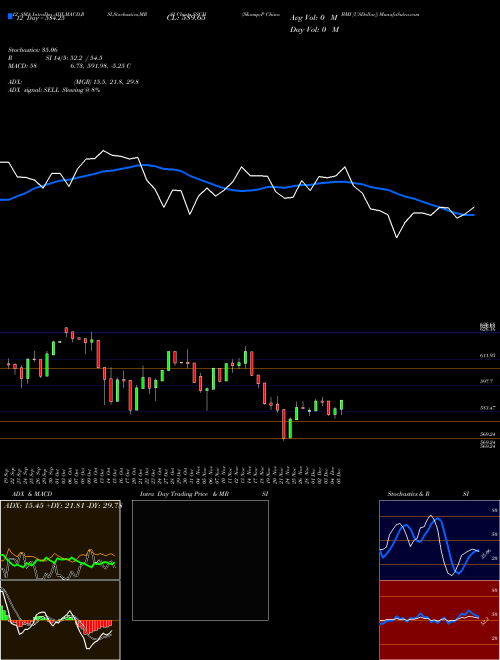Open the red RSI indicator panel
The width and height of the screenshot is (500, 660).
point(440,620)
